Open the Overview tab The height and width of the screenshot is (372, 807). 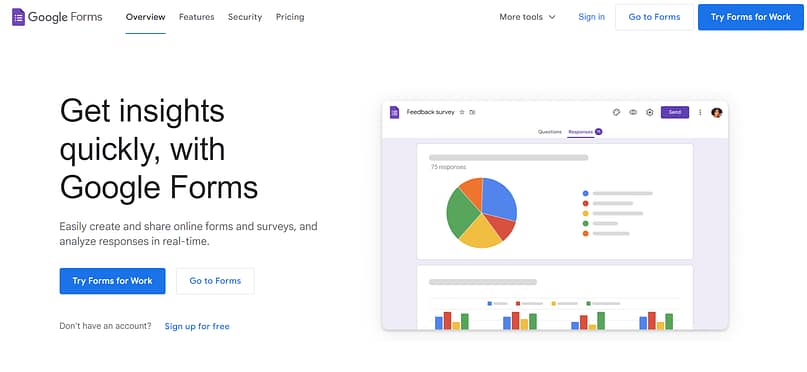[146, 17]
